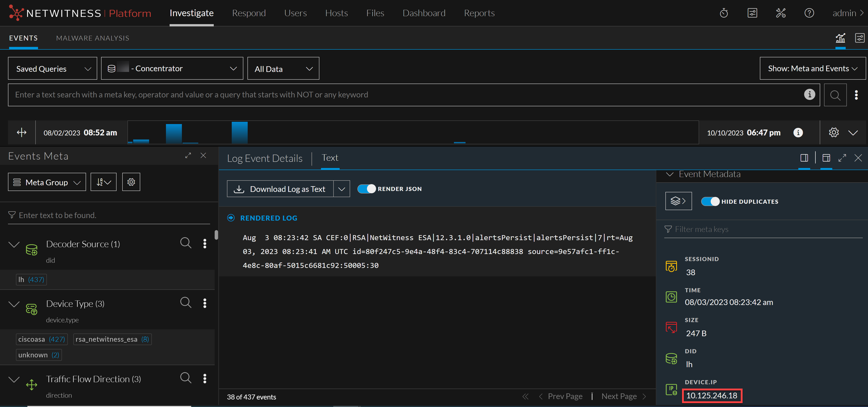
Task: Click the timeline settings gear icon
Action: pos(834,132)
